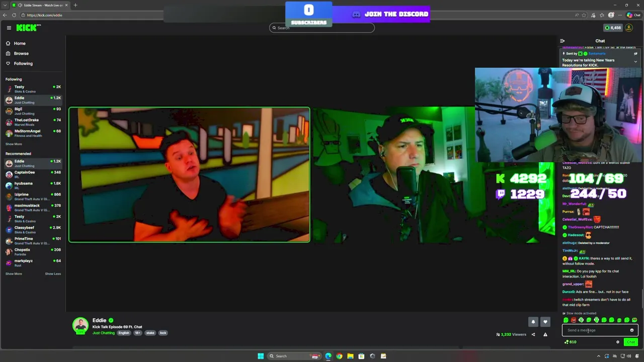Focus the Send a message field
Image resolution: width=644 pixels, height=362 pixels.
[600, 330]
